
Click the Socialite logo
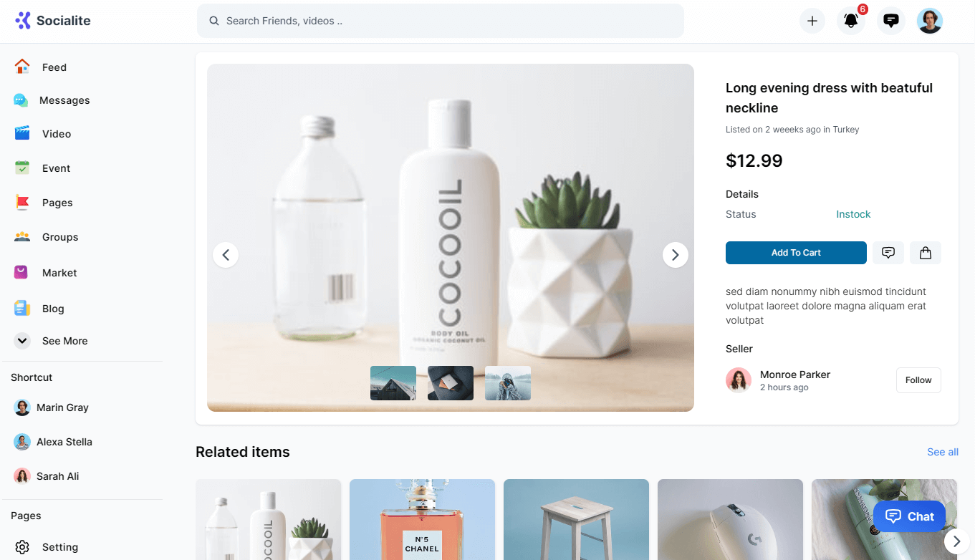(x=53, y=20)
